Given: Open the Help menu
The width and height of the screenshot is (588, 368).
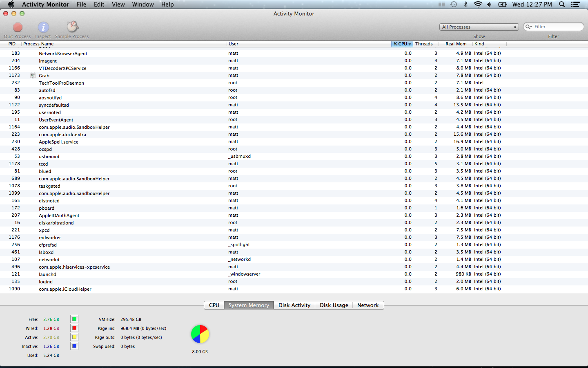Looking at the screenshot, I should click(167, 4).
